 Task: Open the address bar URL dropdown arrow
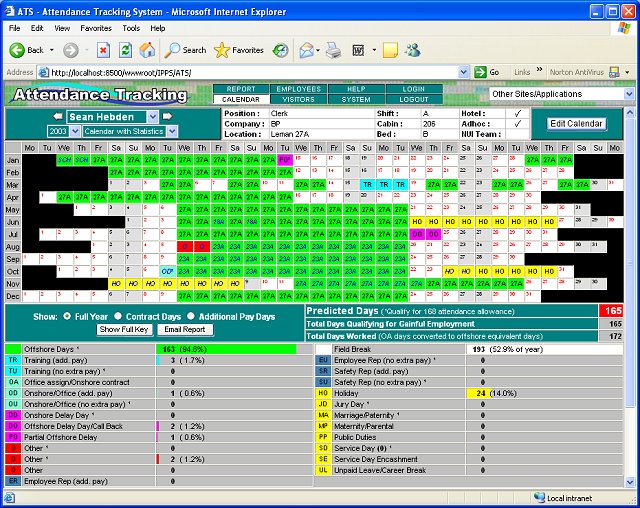click(x=463, y=73)
